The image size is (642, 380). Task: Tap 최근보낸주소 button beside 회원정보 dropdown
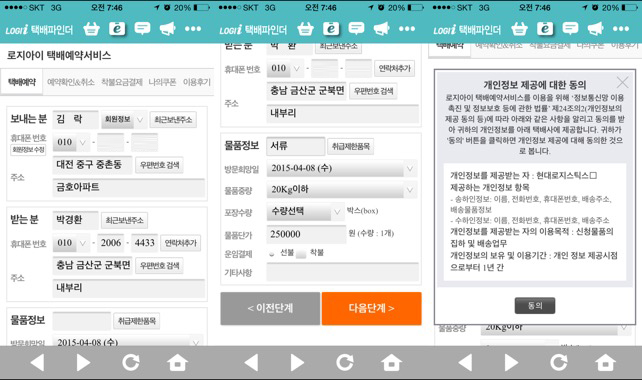(173, 120)
